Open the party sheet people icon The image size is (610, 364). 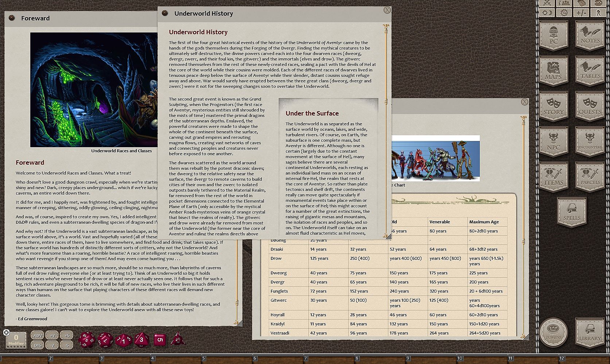[564, 3]
